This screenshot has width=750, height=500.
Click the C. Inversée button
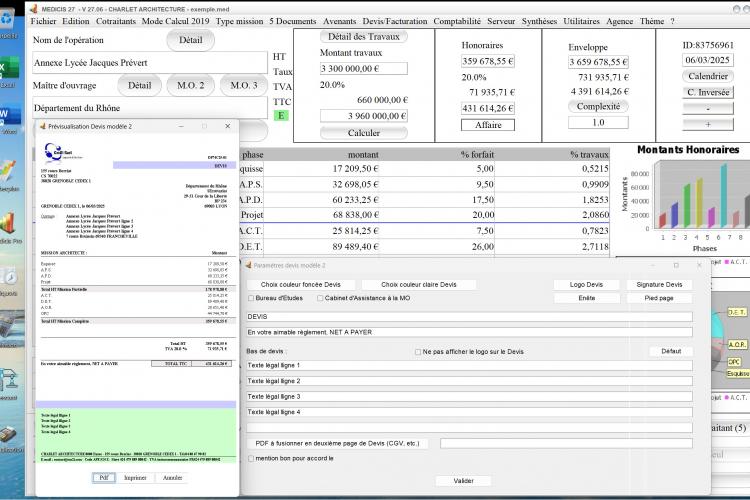click(707, 92)
